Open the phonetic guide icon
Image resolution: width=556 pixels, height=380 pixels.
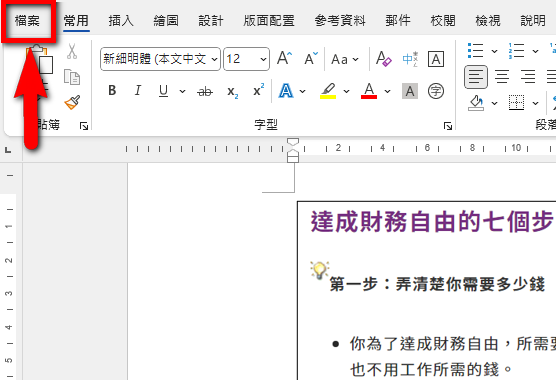(x=410, y=59)
